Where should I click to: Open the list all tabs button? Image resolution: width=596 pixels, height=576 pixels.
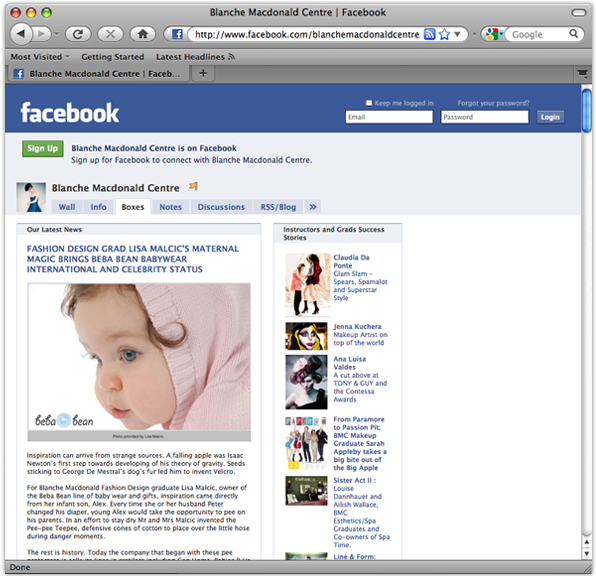582,73
